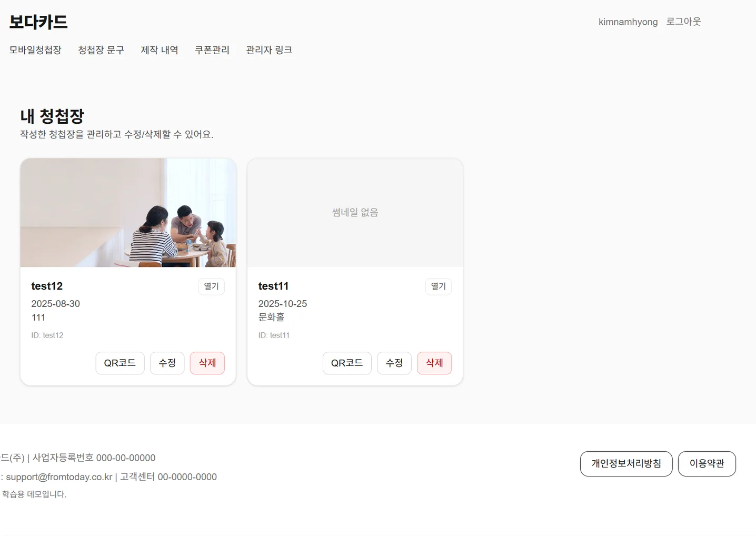Click the date 2025-10-25
This screenshot has width=756, height=536.
pyautogui.click(x=282, y=304)
